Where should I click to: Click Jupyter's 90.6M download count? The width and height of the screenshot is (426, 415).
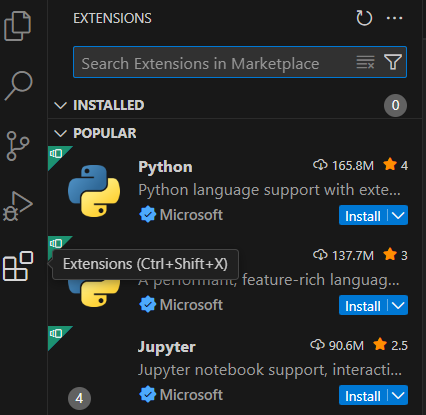[x=337, y=345]
